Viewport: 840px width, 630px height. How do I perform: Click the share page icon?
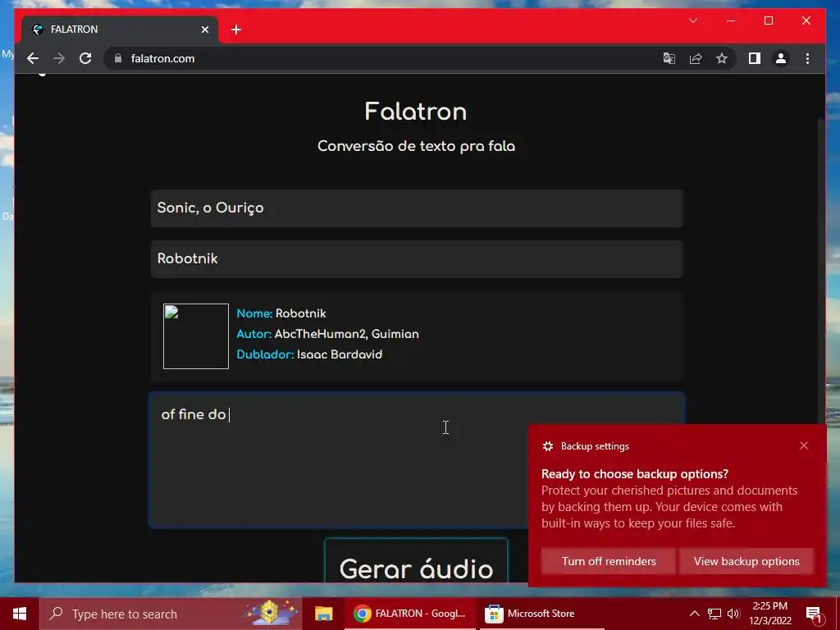click(696, 58)
